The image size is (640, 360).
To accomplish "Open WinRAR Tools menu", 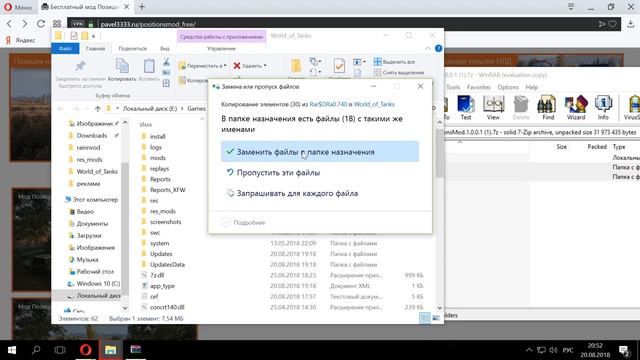I will point(453,87).
